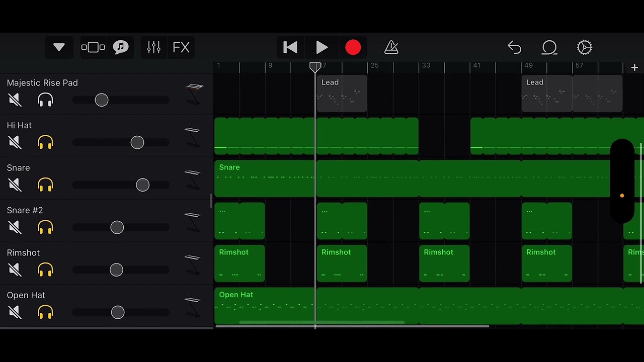Select the Open Hat track name

pyautogui.click(x=26, y=295)
